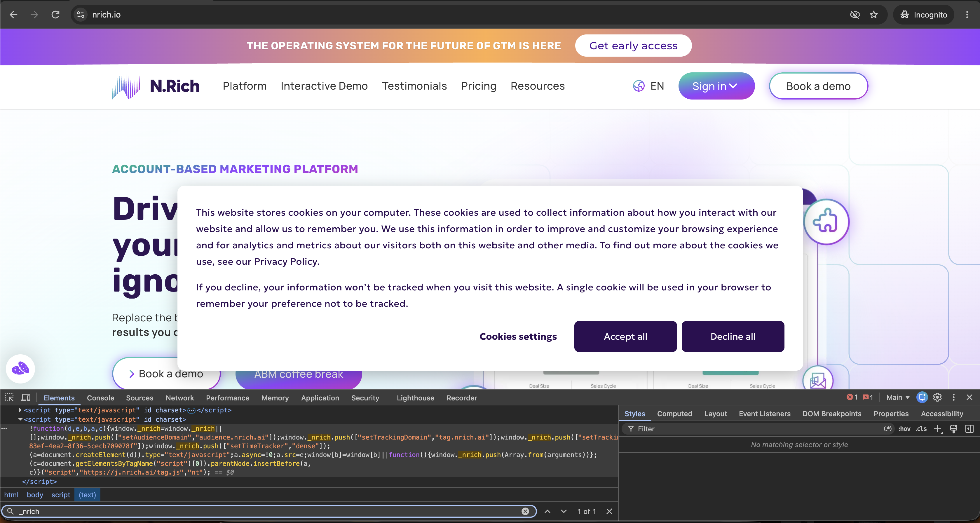Decline all cookies
The height and width of the screenshot is (523, 980).
click(x=733, y=336)
